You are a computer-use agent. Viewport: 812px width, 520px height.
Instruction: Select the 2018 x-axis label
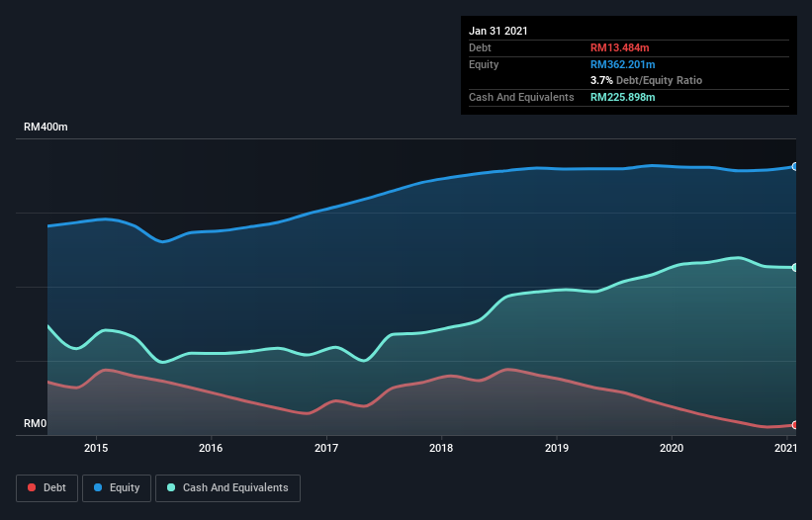(441, 449)
